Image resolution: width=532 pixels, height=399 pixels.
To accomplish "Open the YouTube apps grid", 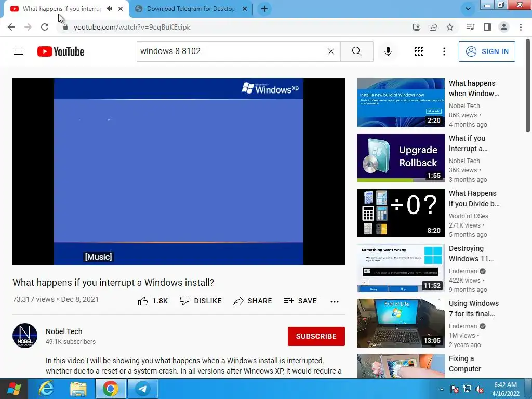I will point(419,51).
